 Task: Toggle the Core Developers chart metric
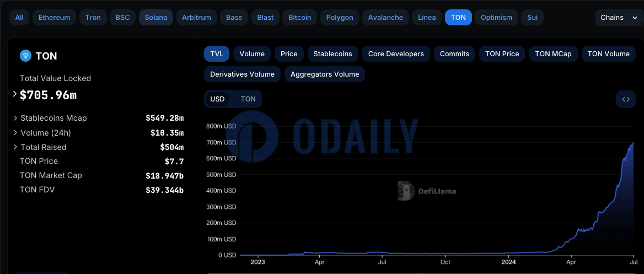pyautogui.click(x=396, y=54)
